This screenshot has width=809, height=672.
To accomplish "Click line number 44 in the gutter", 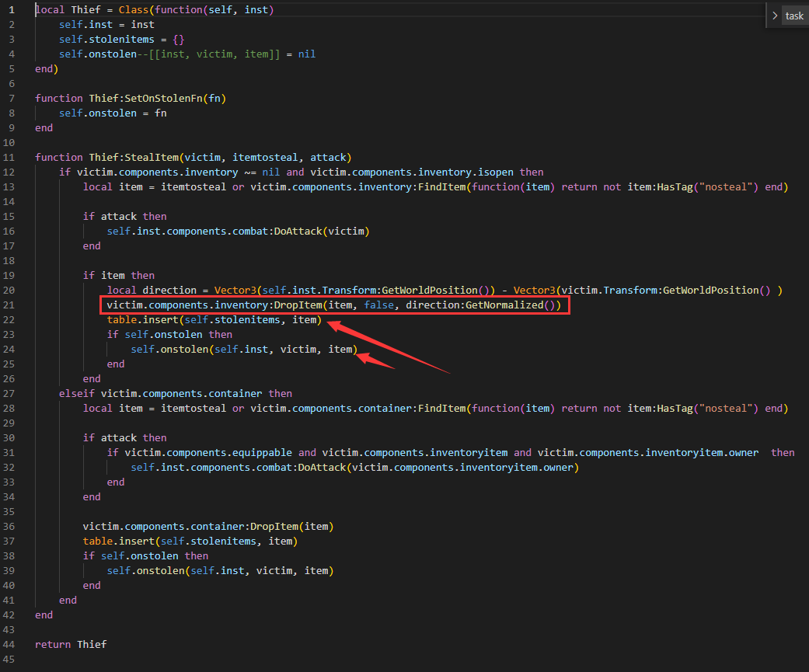I will (10, 644).
